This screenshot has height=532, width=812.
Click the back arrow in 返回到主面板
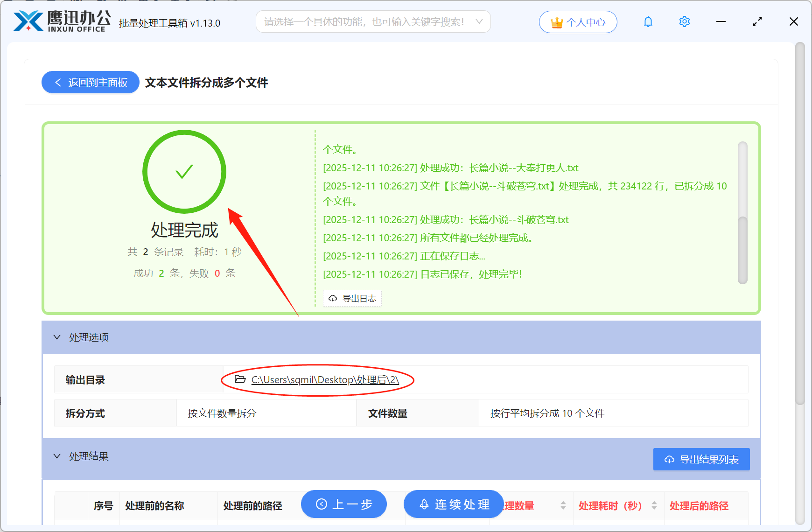(x=58, y=82)
